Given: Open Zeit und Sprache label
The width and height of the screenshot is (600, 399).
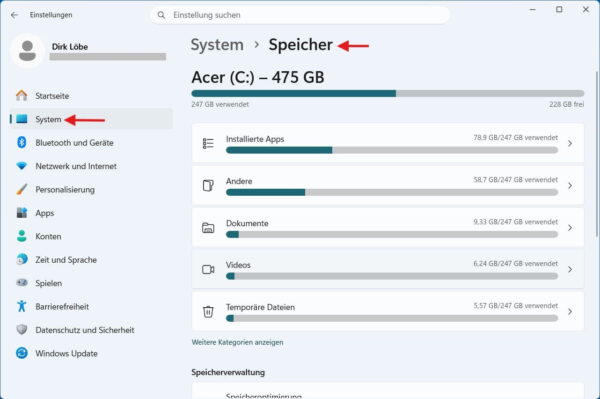Looking at the screenshot, I should pos(66,260).
